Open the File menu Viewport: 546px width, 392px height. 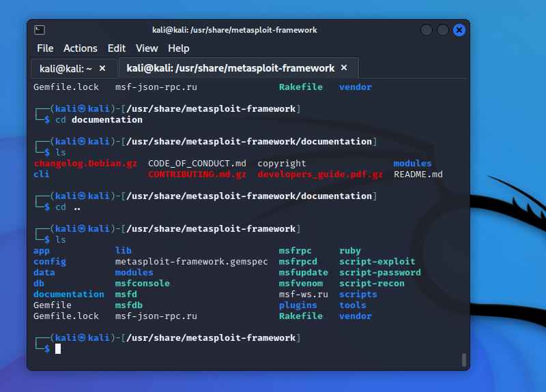click(45, 48)
